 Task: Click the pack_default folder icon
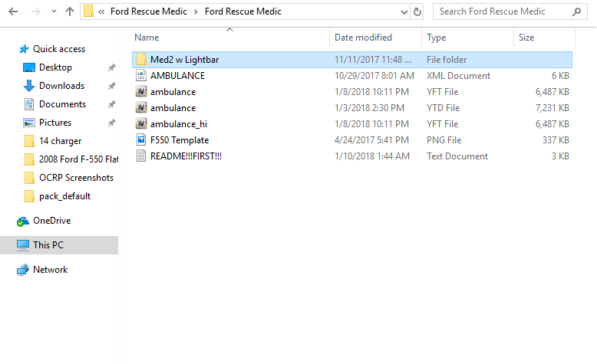[x=29, y=196]
